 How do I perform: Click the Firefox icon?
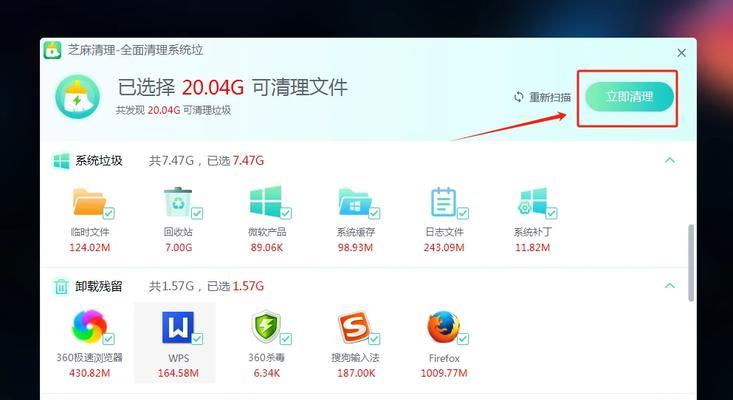tap(443, 327)
